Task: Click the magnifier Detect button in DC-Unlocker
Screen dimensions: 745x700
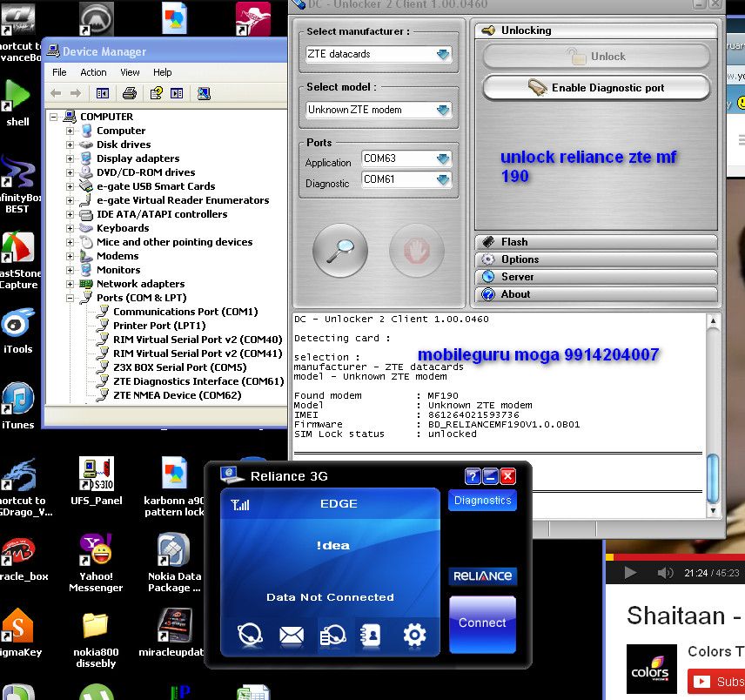Action: (340, 250)
